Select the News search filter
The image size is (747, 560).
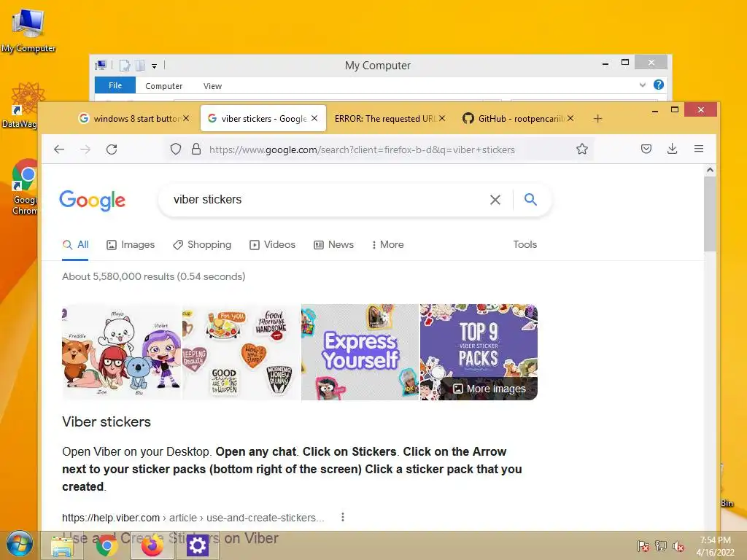click(333, 245)
